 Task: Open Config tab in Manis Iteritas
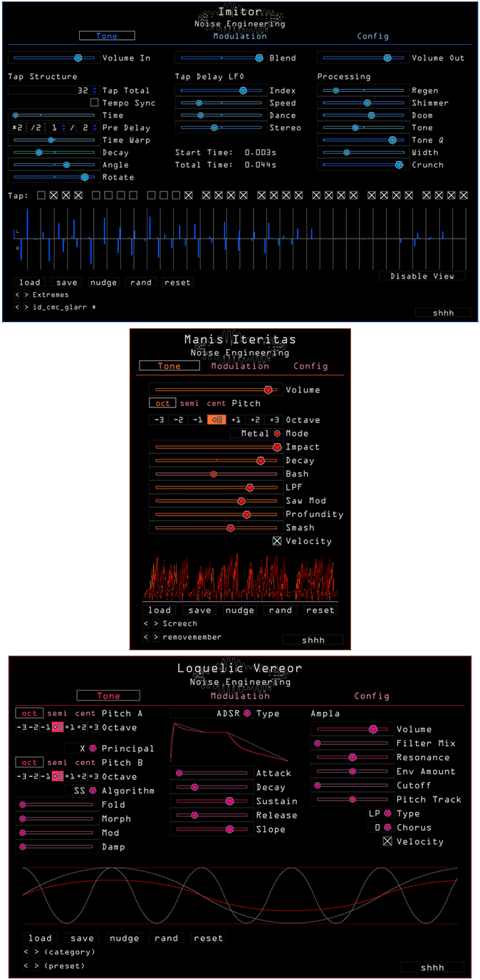[311, 366]
